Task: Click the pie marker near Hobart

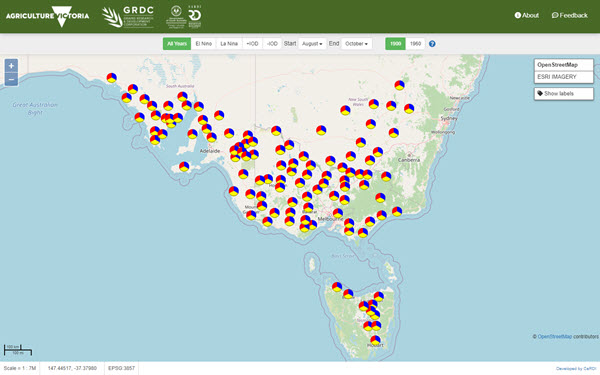Action: point(375,340)
